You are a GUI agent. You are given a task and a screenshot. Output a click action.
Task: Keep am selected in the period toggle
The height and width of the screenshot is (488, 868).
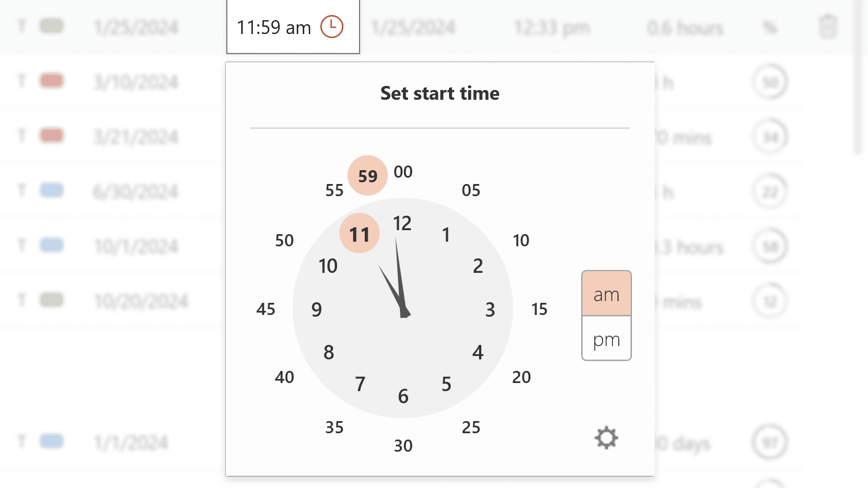coord(606,294)
